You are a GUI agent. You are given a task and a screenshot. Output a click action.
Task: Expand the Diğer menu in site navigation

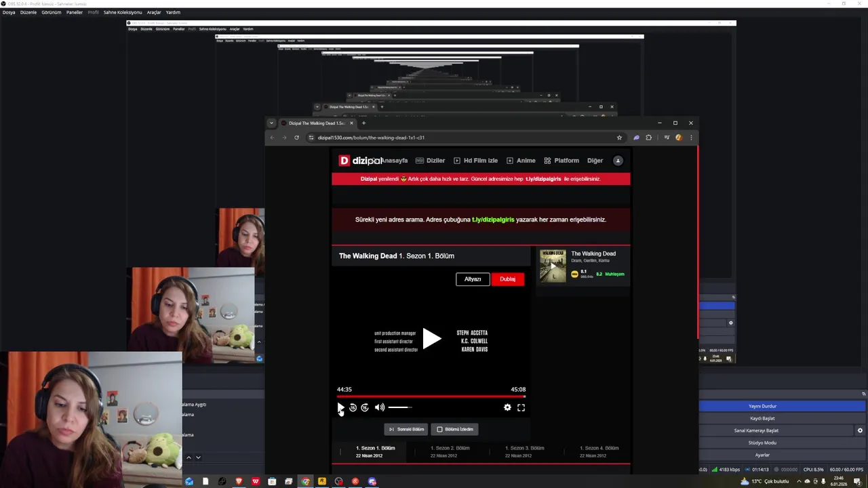[595, 161]
